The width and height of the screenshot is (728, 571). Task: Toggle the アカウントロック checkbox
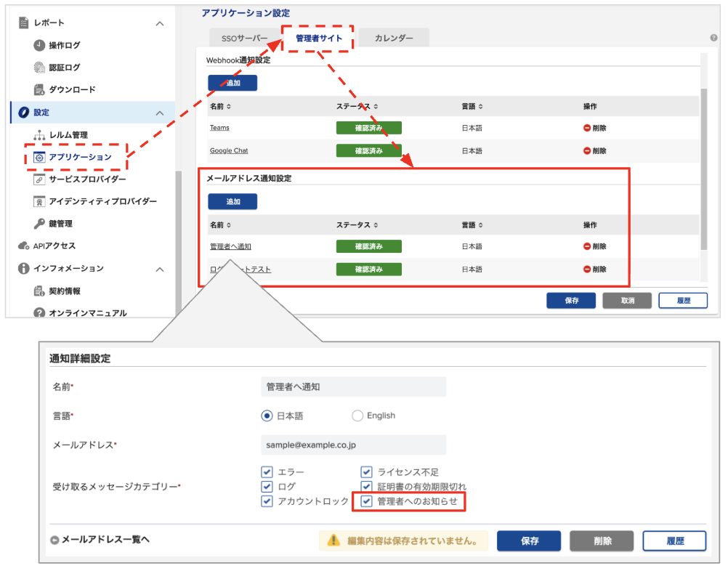pos(267,501)
